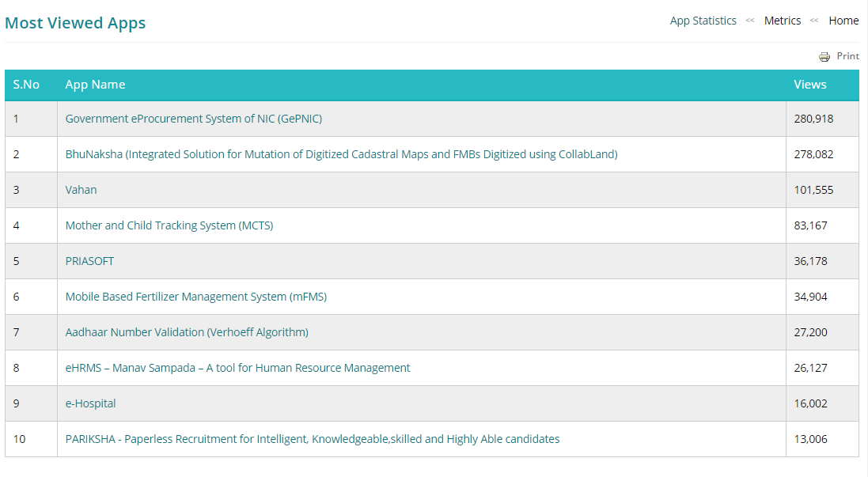This screenshot has height=477, width=868.
Task: Click the Print link
Action: click(847, 56)
